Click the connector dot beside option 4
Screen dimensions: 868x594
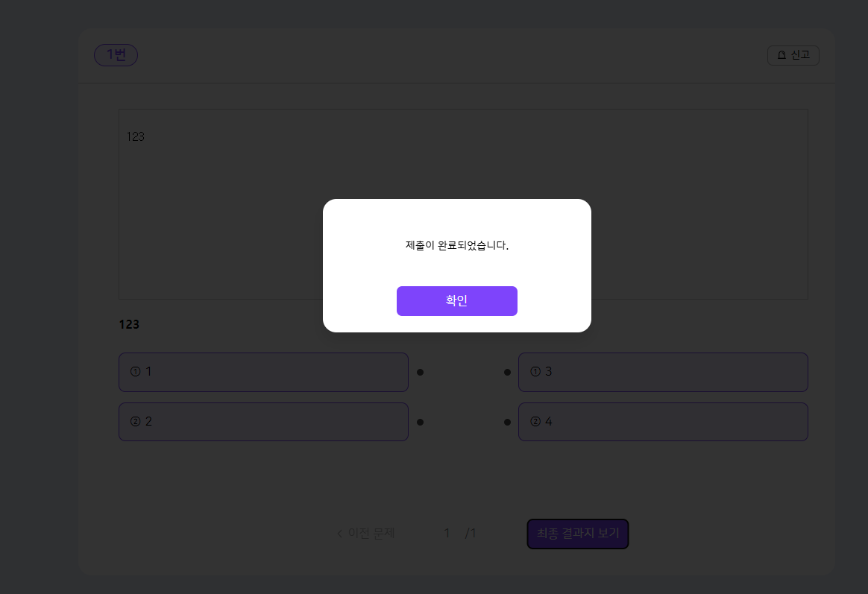click(x=507, y=422)
